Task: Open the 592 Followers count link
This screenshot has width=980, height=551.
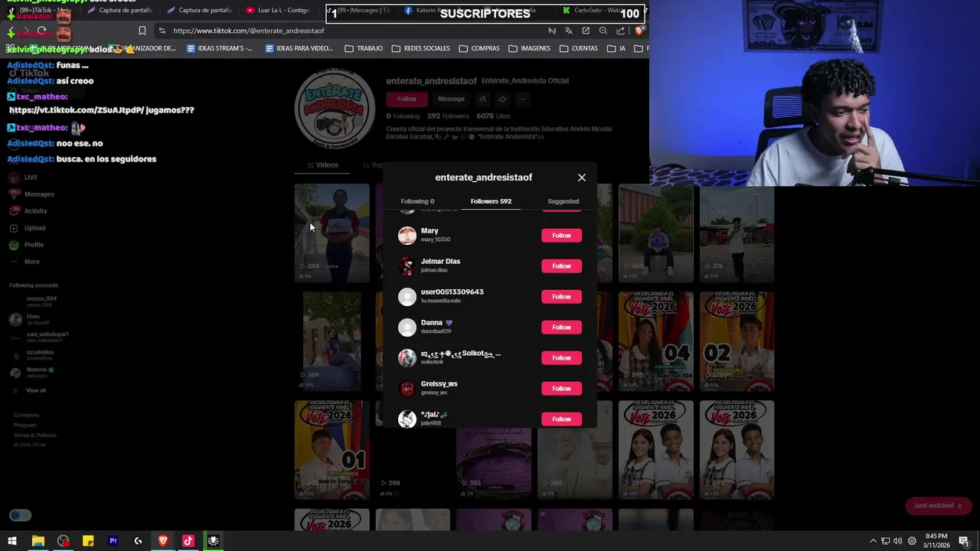Action: point(448,116)
